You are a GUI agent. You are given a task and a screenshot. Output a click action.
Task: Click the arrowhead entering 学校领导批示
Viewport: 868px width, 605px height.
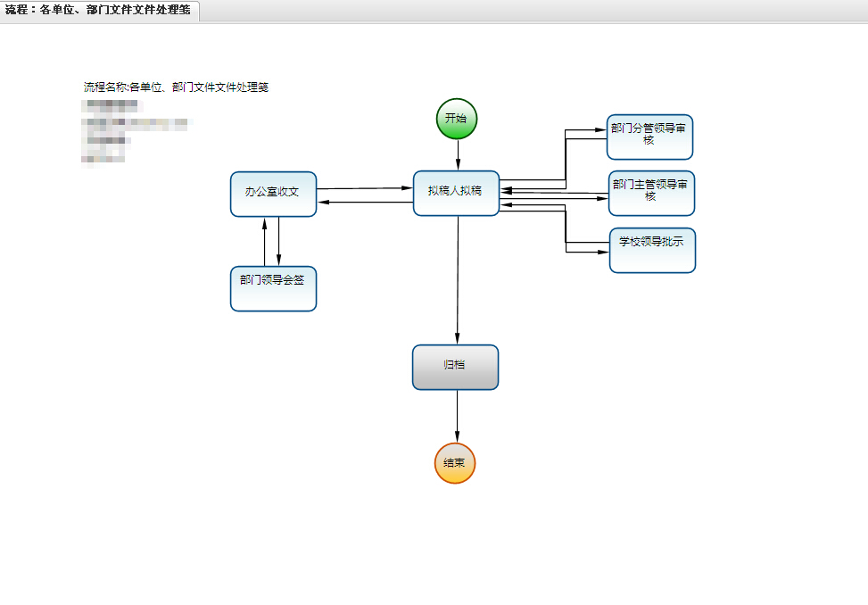601,253
